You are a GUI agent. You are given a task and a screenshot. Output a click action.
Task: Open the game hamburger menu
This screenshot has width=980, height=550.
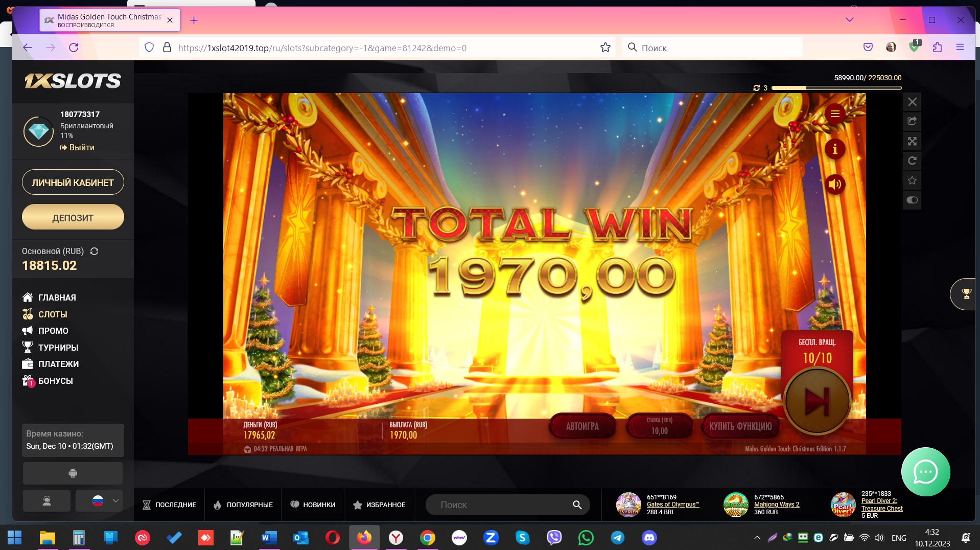pyautogui.click(x=835, y=113)
